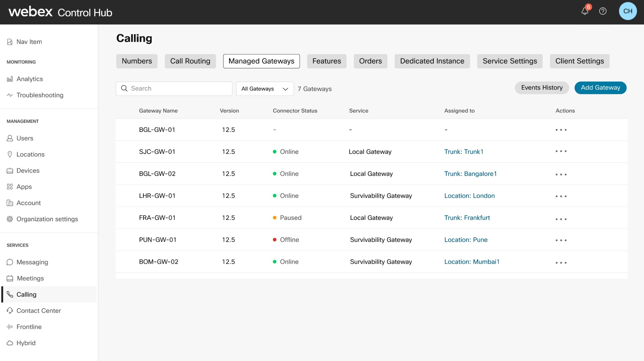Click the Service column header

coord(359,111)
